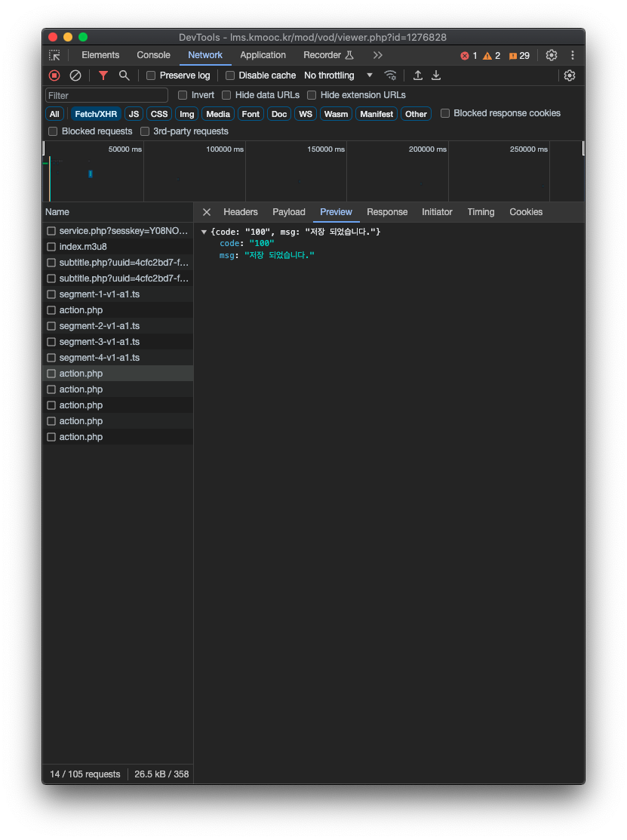Collapse the JSON response object
The width and height of the screenshot is (627, 840).
point(204,232)
